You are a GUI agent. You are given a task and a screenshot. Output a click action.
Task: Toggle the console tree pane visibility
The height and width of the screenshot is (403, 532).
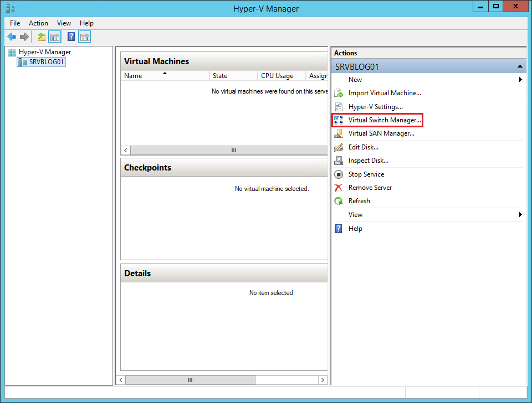(x=54, y=37)
